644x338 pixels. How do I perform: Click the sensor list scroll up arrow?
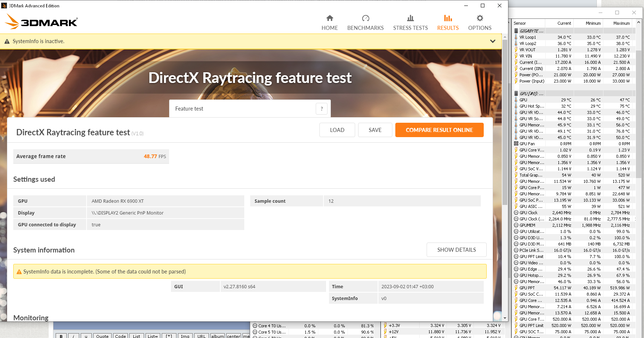pyautogui.click(x=638, y=22)
